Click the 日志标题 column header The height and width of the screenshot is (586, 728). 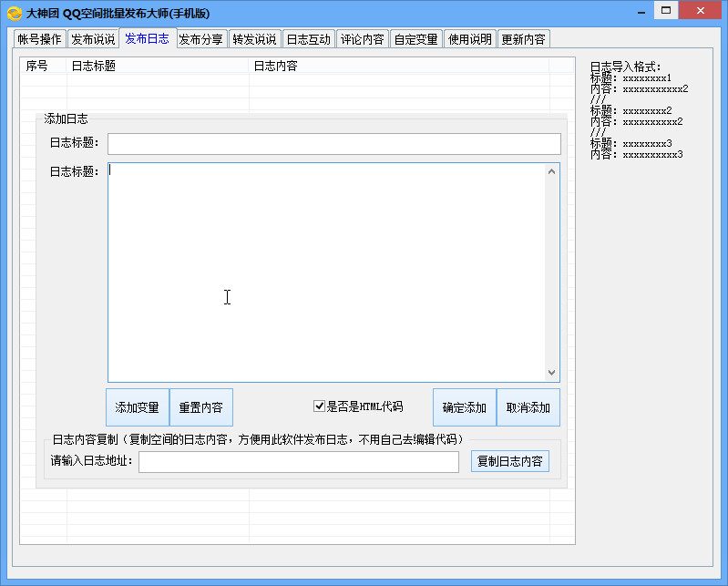(158, 66)
